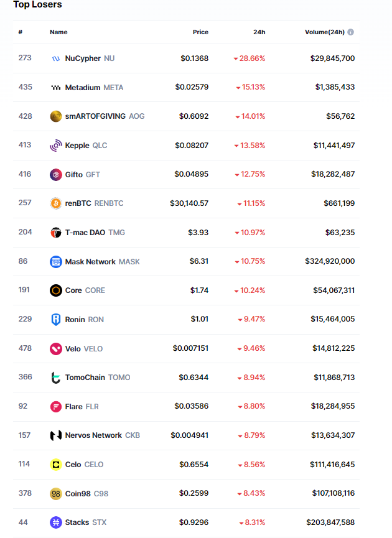The height and width of the screenshot is (538, 392).
Task: Click the Ronin shield icon
Action: coord(56,320)
